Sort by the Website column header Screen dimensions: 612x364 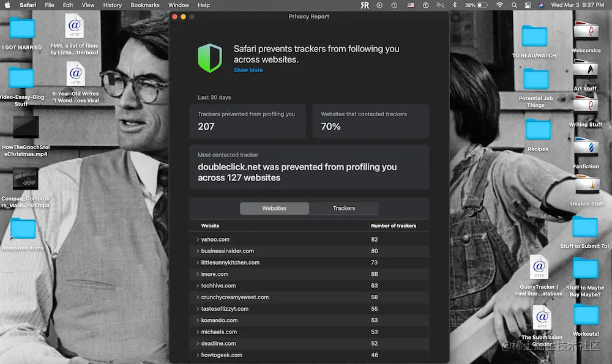tap(210, 226)
